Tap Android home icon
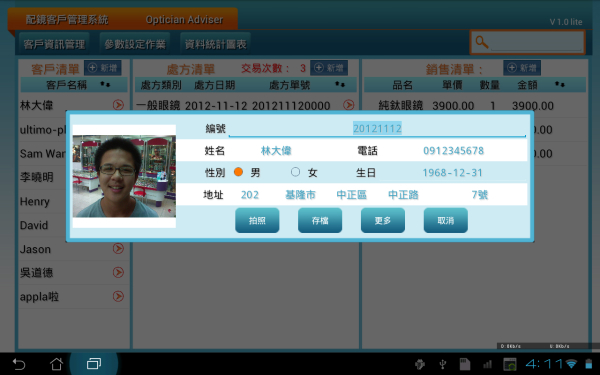The width and height of the screenshot is (600, 375). pyautogui.click(x=56, y=364)
